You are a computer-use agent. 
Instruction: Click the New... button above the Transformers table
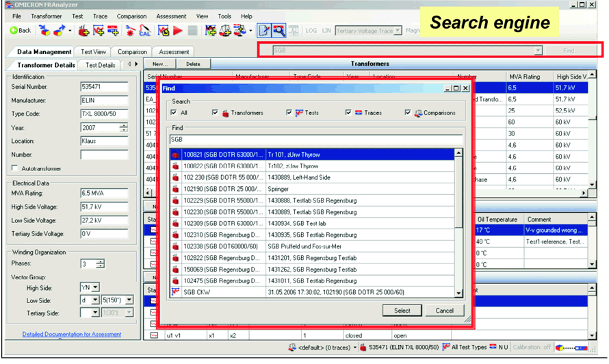(159, 64)
